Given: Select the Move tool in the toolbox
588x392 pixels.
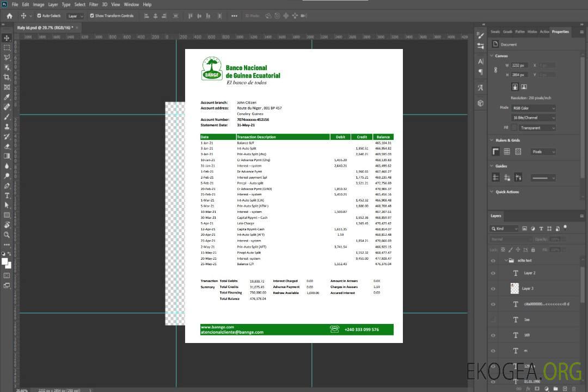Looking at the screenshot, I should (7, 38).
